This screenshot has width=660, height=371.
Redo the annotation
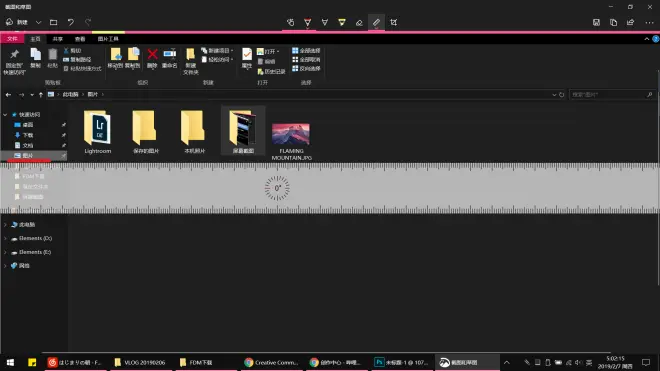[88, 22]
